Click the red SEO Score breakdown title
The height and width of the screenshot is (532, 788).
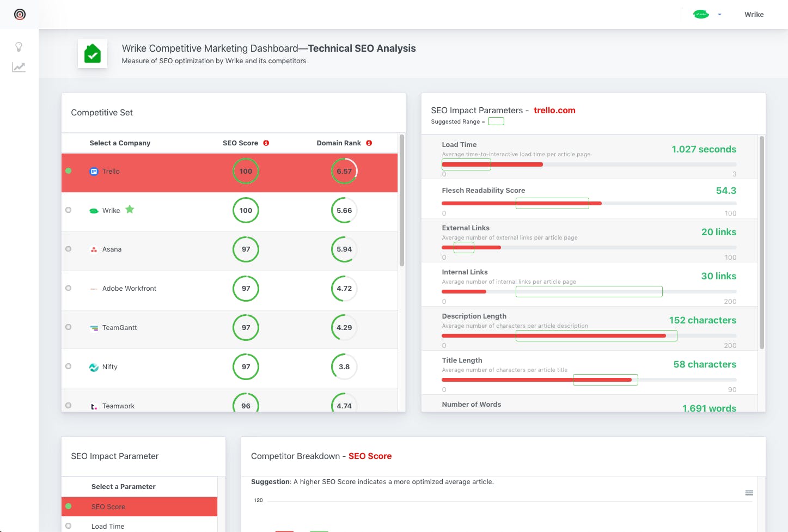point(370,456)
